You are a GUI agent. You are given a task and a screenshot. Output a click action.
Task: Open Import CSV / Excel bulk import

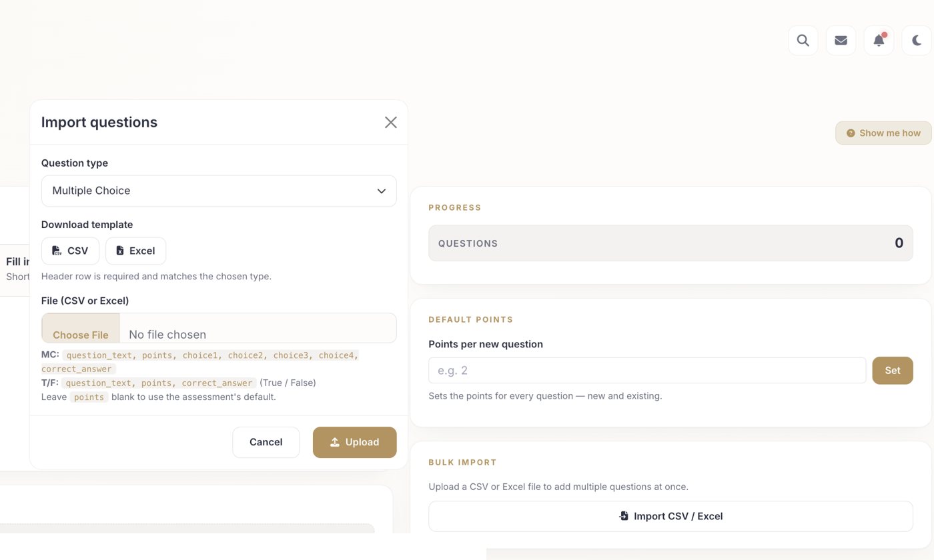[x=670, y=516]
